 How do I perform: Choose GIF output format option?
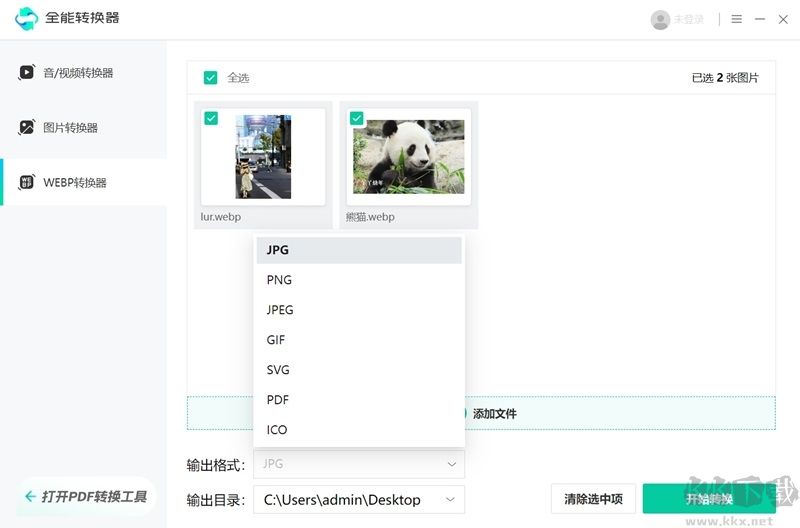(x=359, y=340)
